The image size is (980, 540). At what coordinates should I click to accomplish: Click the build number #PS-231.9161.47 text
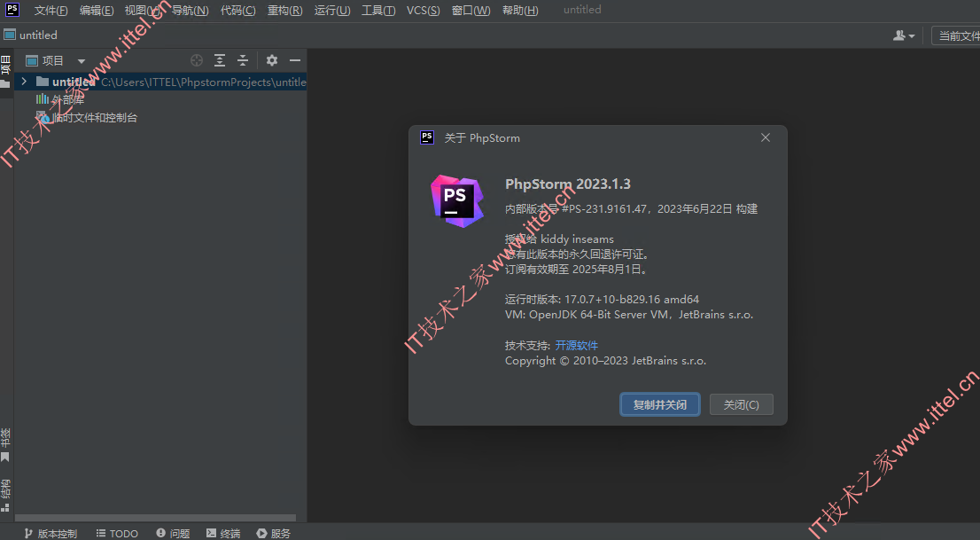coord(603,209)
